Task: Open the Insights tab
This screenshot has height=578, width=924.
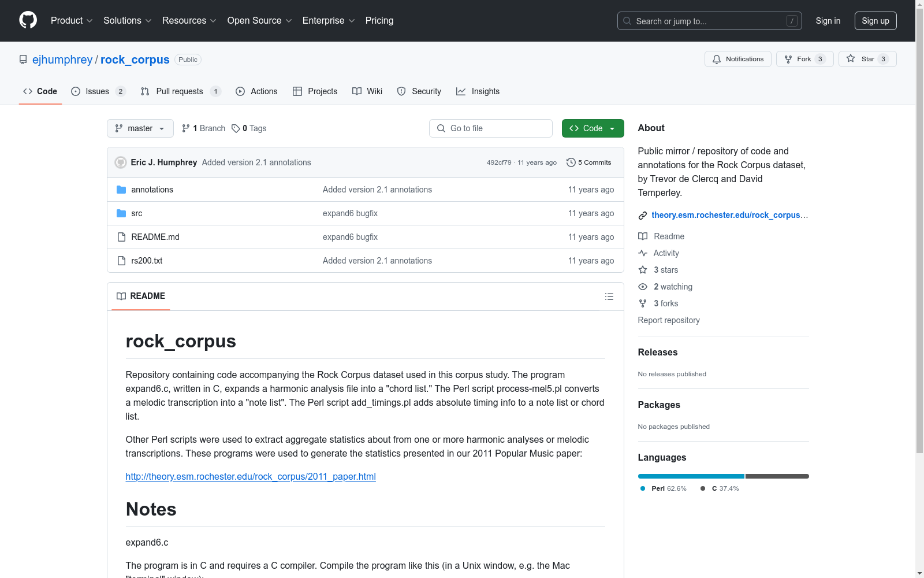Action: tap(478, 91)
